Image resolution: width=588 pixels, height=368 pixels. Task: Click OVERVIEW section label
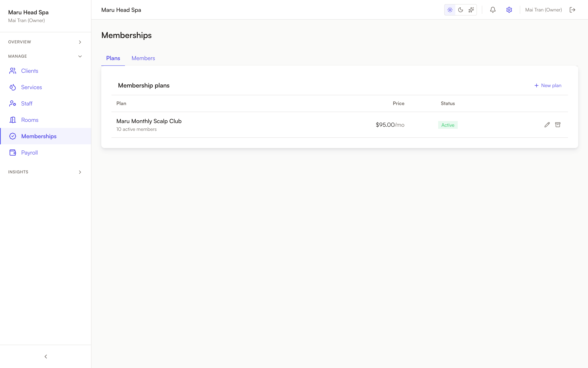[20, 42]
